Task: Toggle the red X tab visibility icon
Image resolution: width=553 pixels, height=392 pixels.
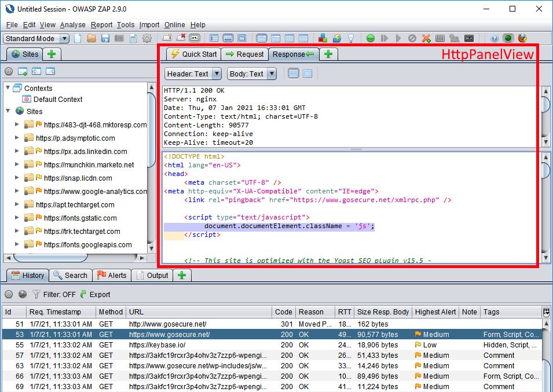Action: (x=181, y=38)
